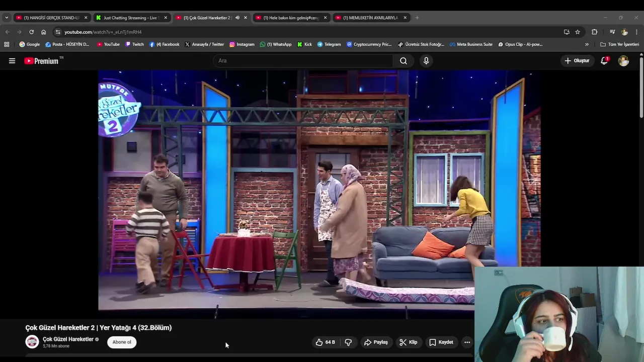The height and width of the screenshot is (362, 644).
Task: Click Kaydet save button
Action: click(441, 342)
